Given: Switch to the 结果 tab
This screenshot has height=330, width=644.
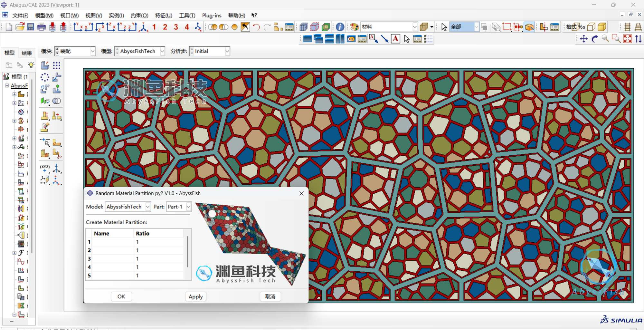Looking at the screenshot, I should tap(26, 53).
